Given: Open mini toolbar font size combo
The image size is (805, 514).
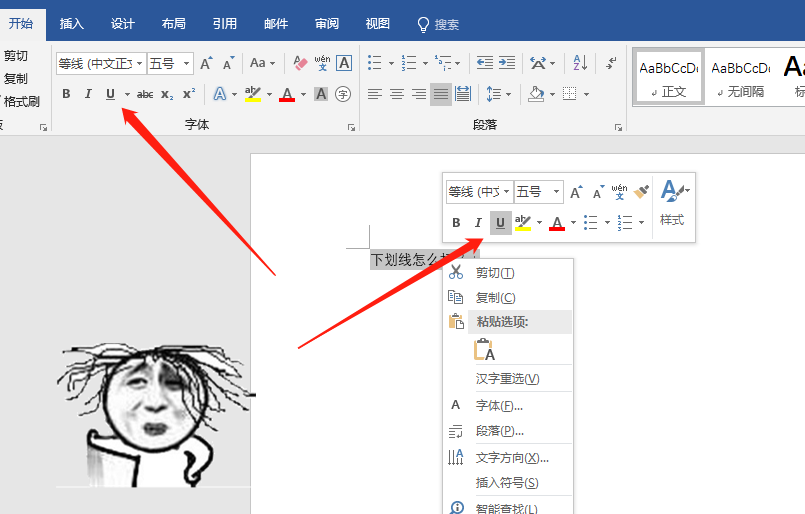Looking at the screenshot, I should 539,192.
